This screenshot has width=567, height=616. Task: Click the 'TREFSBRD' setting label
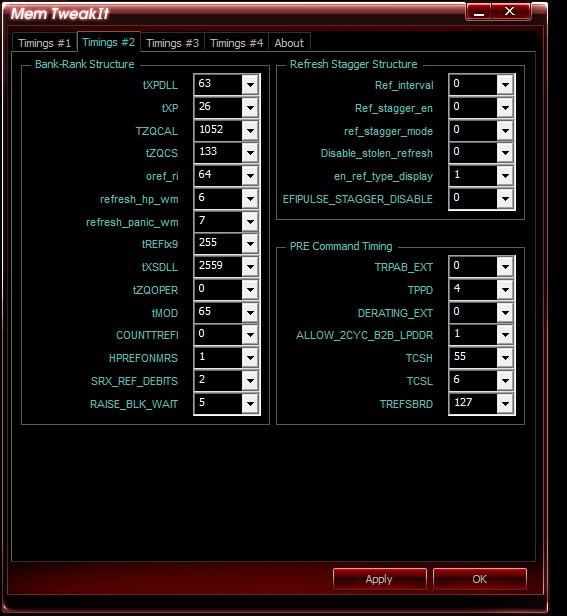click(406, 404)
